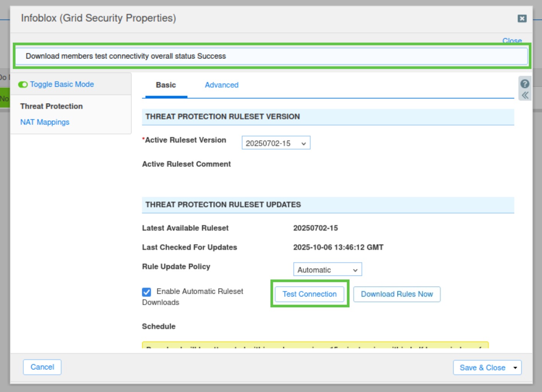Viewport: 542px width, 392px height.
Task: Cancel the Grid Security Properties dialog
Action: [42, 367]
